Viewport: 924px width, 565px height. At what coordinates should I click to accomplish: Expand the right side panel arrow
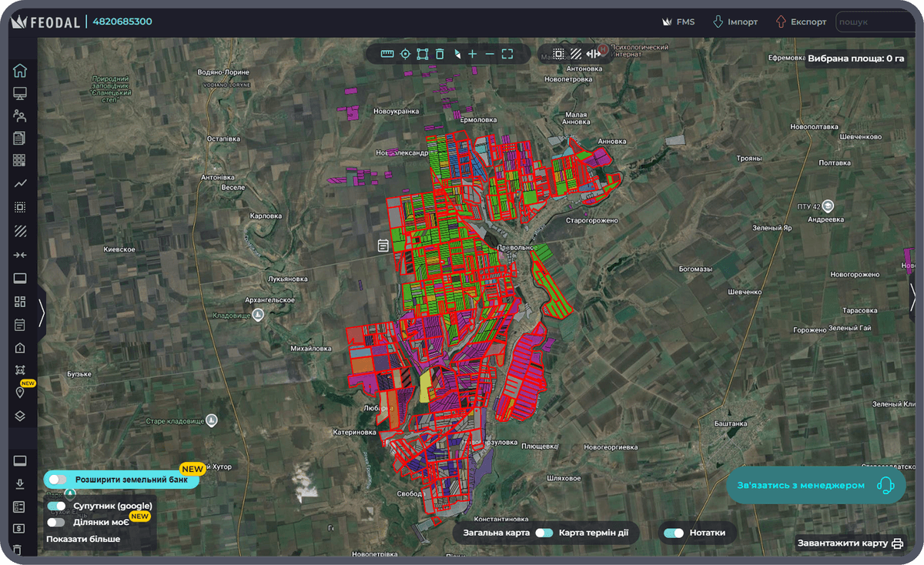coord(913,297)
